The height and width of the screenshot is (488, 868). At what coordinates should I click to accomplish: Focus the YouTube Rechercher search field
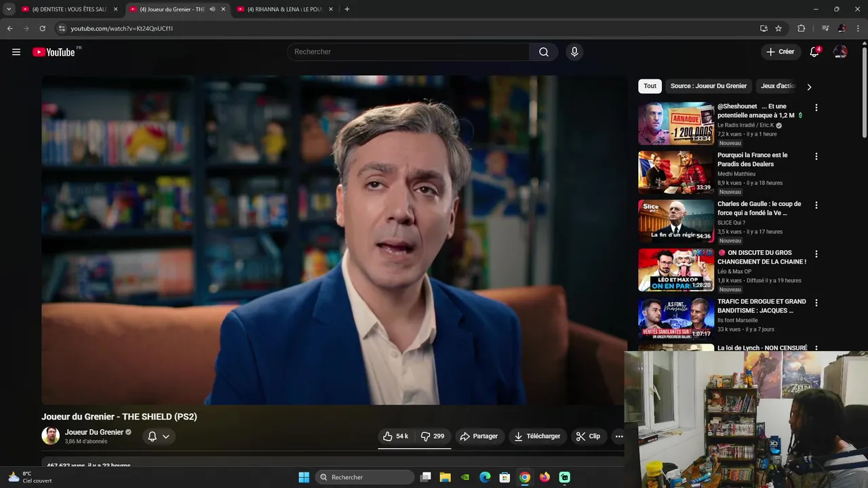(408, 52)
